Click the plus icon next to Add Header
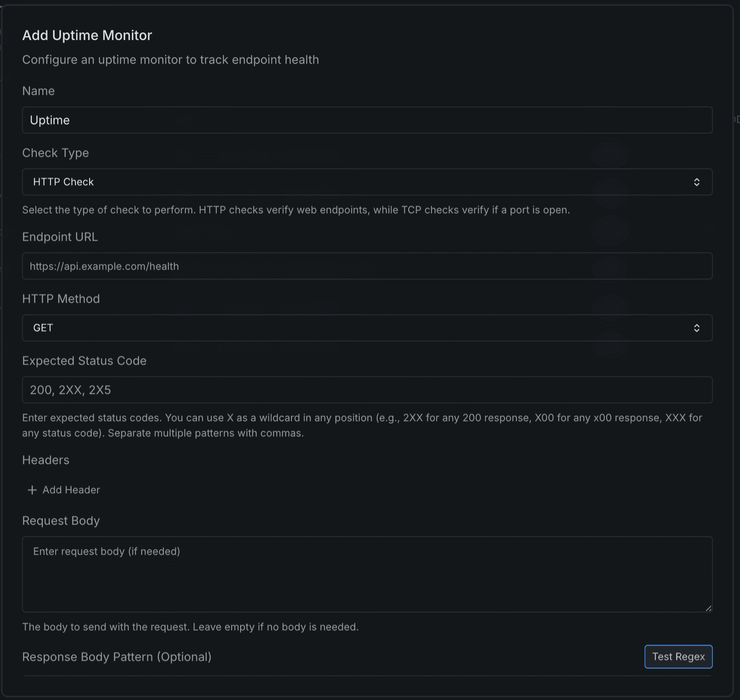 click(31, 490)
